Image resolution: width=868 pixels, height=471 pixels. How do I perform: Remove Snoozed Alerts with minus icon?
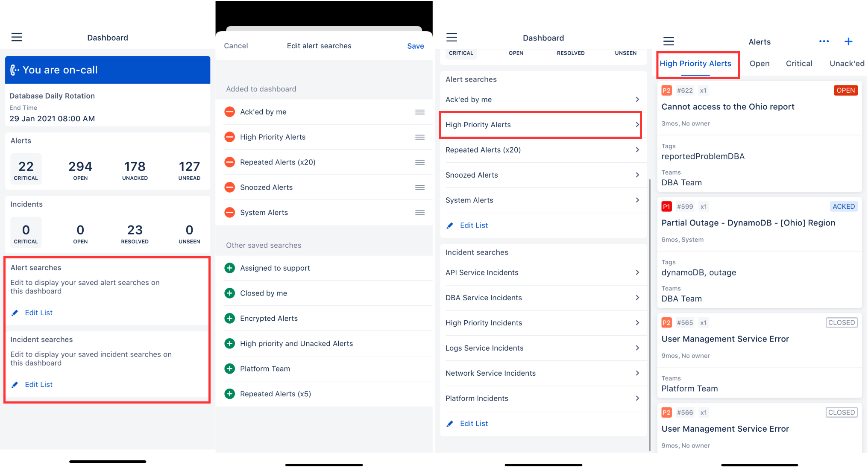(x=230, y=187)
